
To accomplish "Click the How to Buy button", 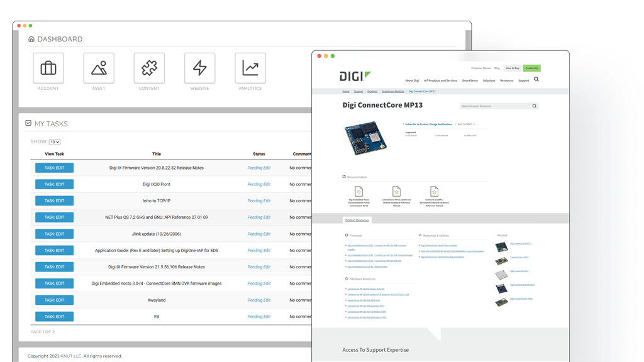I will [513, 68].
